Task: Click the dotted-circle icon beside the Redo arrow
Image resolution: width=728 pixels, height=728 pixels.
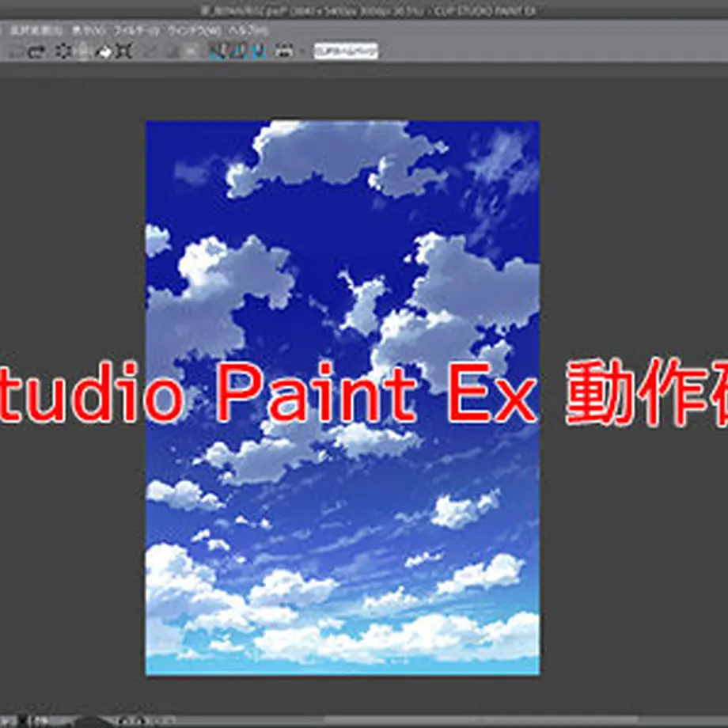Action: pos(62,51)
